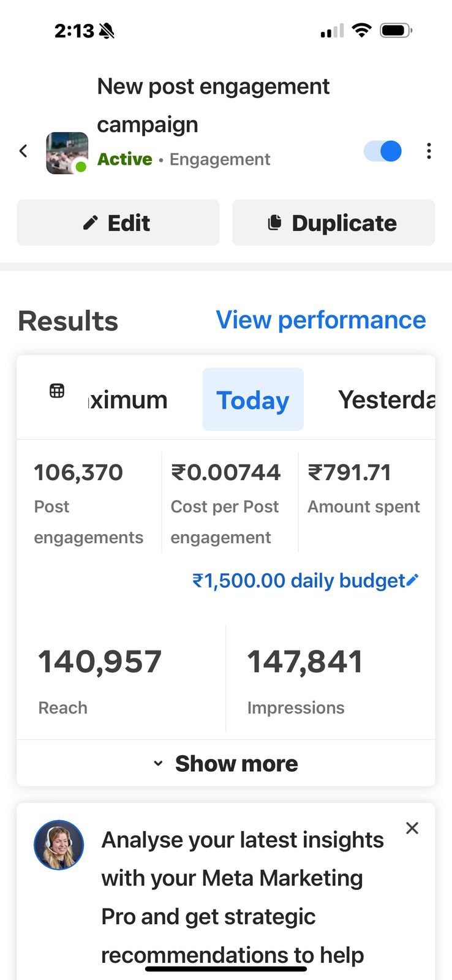
Task: Tap the ₹1,500.00 daily budget link
Action: (x=299, y=580)
